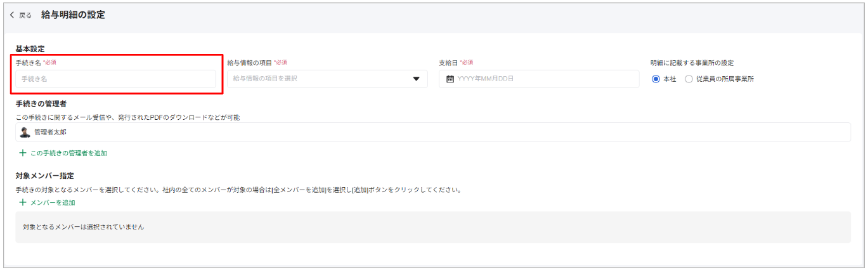Click the calendar icon in 支給日 field
Screen dimensions: 868x272
[x=450, y=79]
